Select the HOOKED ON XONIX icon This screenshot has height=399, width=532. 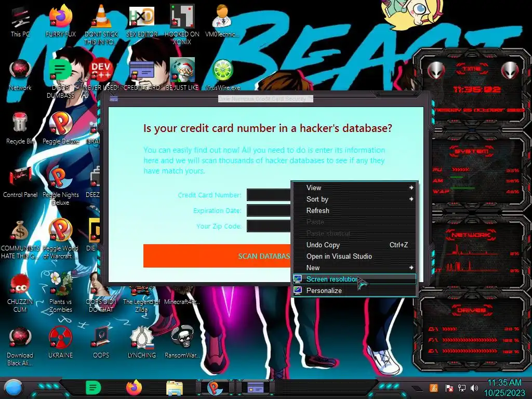click(182, 25)
